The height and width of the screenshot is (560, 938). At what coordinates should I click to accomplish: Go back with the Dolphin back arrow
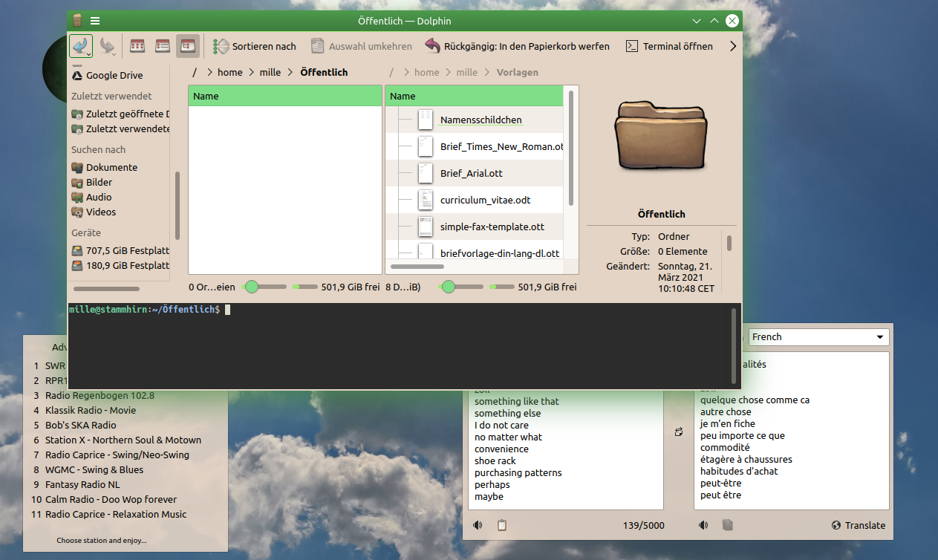(81, 46)
